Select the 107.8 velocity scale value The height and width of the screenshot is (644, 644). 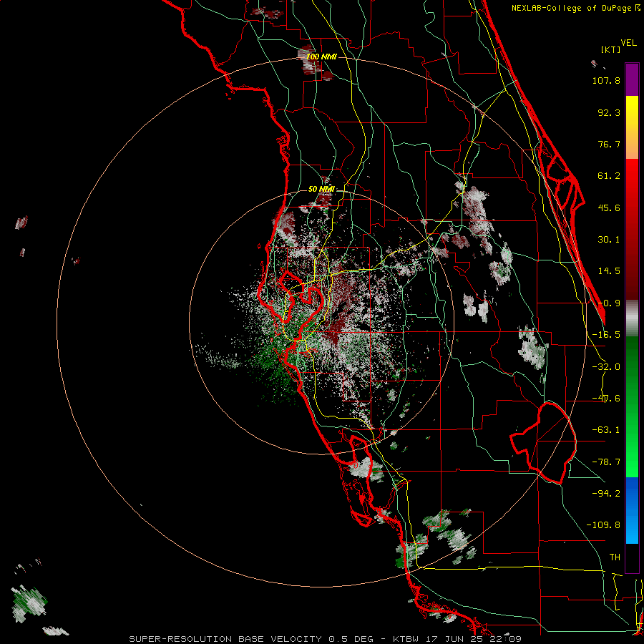pyautogui.click(x=606, y=80)
